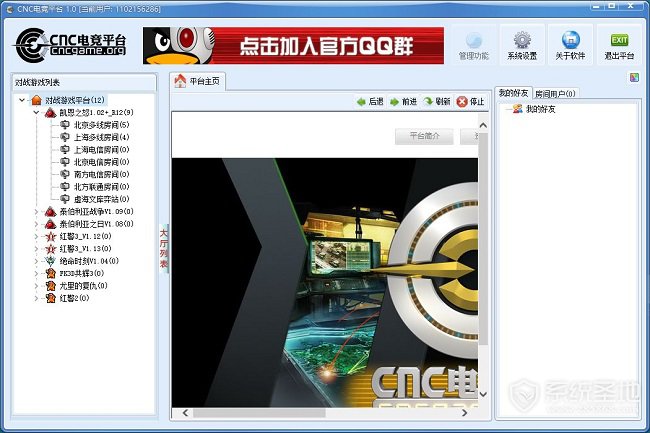Click the horizontal scrollbar left arrow
This screenshot has width=650, height=433.
185,413
